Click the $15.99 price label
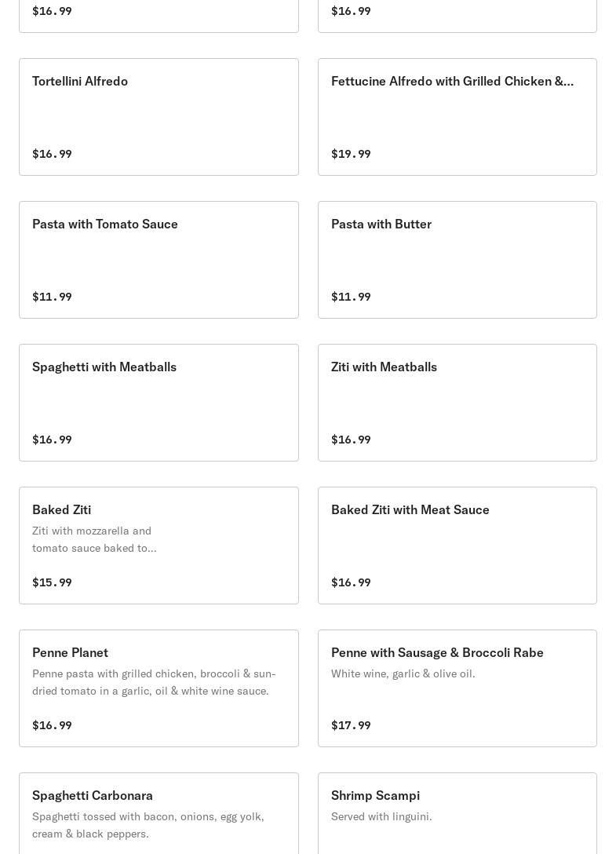 [52, 583]
